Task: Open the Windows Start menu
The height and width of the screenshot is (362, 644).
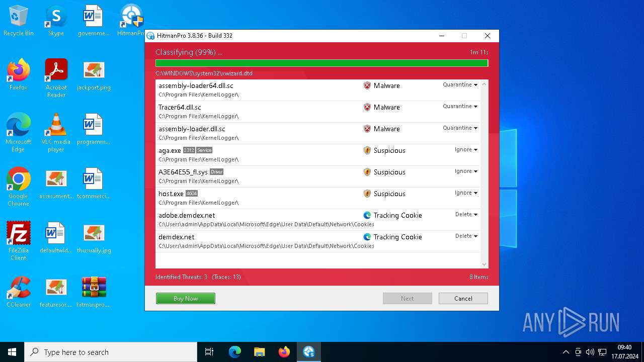Action: click(12, 352)
